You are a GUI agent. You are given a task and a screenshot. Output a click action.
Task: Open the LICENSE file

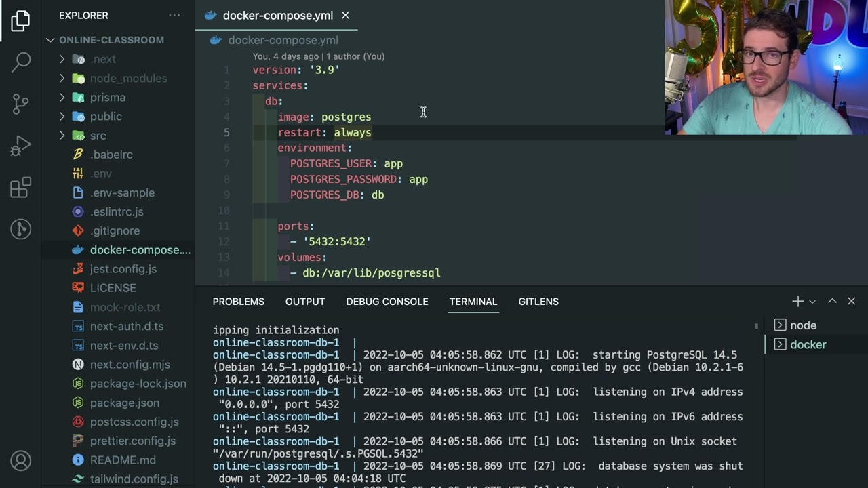113,288
